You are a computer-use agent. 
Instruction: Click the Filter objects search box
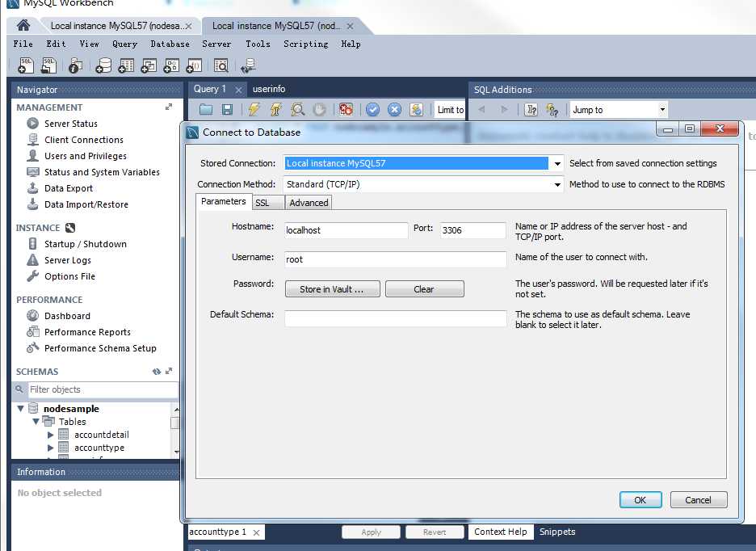(103, 389)
